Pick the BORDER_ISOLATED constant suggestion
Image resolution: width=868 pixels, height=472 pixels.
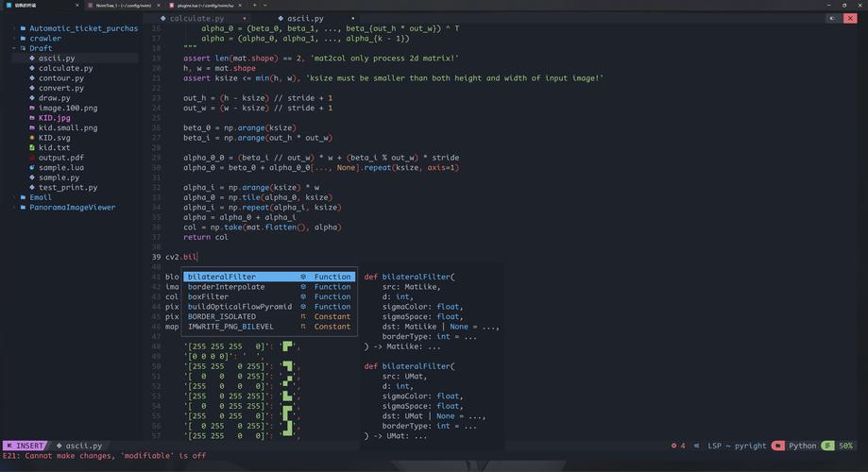221,316
